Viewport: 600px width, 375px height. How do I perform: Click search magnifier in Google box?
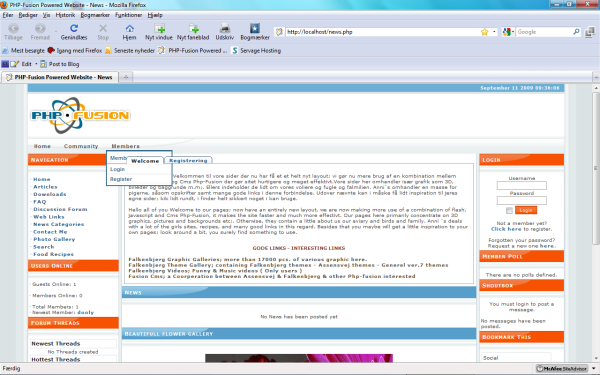(576, 32)
